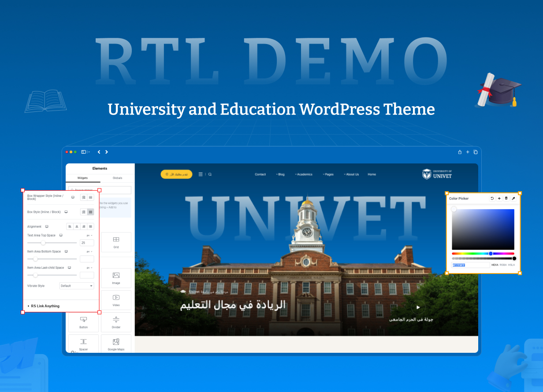Image resolution: width=543 pixels, height=392 pixels.
Task: Click the Color Picker add plus icon
Action: 499,199
